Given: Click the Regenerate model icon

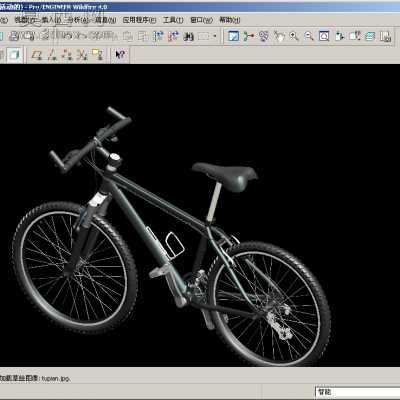Looking at the screenshot, I should (158, 36).
